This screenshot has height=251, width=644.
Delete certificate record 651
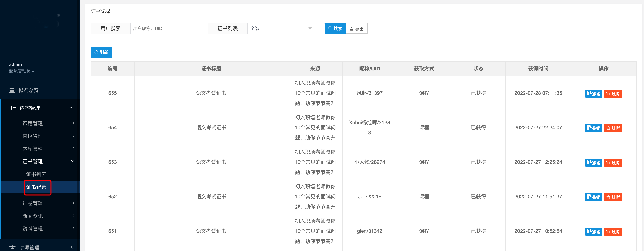pyautogui.click(x=613, y=231)
